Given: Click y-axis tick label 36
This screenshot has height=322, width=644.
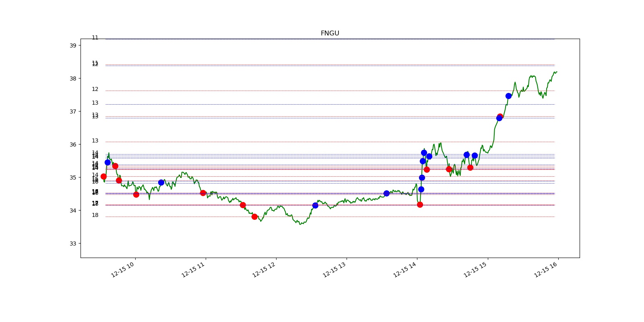Looking at the screenshot, I should click(73, 144).
